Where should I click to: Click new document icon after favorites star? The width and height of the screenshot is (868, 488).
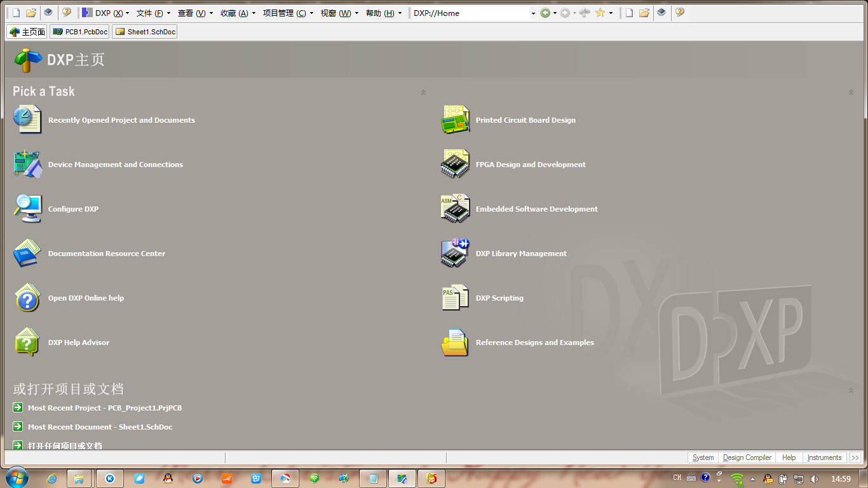point(629,13)
